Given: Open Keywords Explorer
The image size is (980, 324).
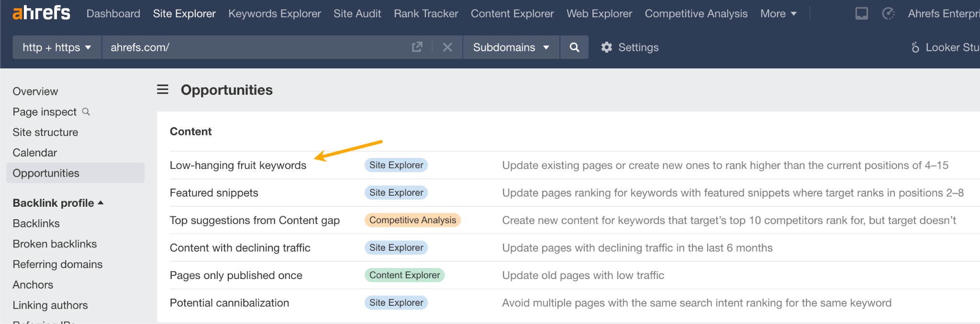Looking at the screenshot, I should (x=275, y=13).
